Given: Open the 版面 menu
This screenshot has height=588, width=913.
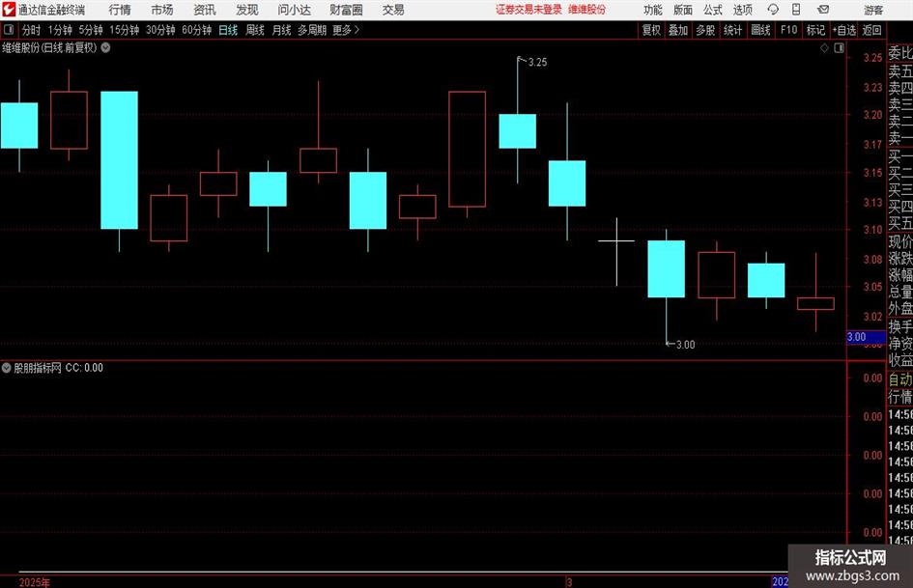Looking at the screenshot, I should point(682,10).
